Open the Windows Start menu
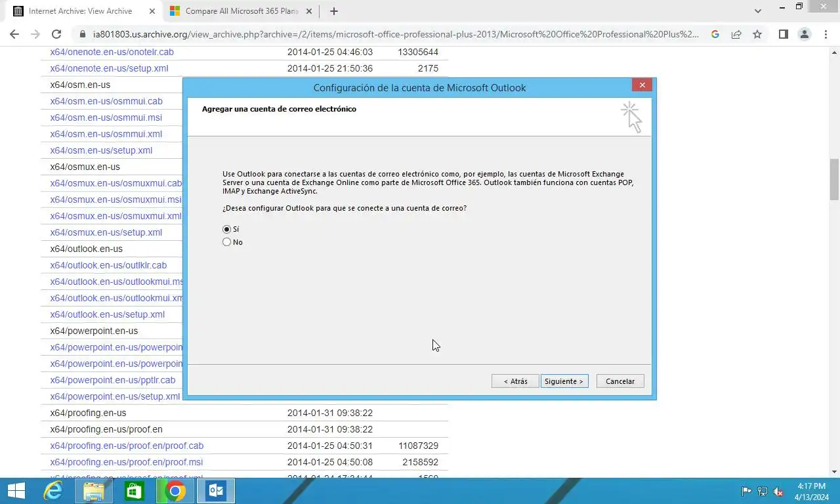 (16, 491)
